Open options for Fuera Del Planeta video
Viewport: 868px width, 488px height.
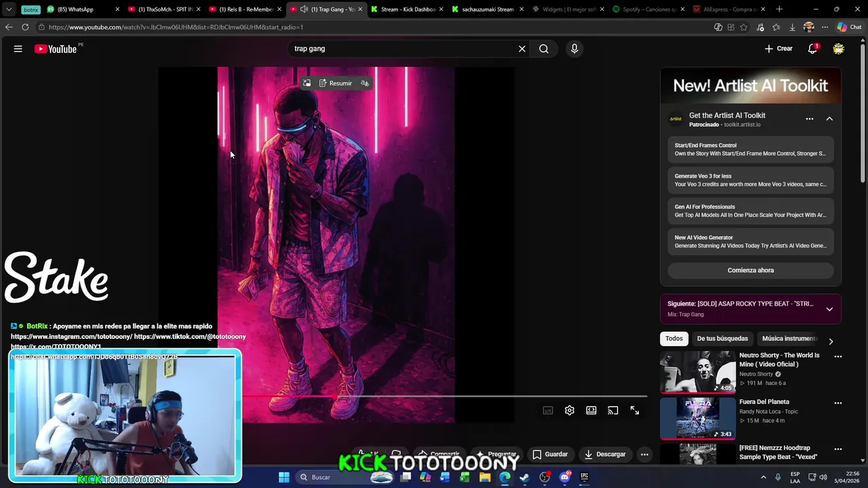tap(838, 403)
